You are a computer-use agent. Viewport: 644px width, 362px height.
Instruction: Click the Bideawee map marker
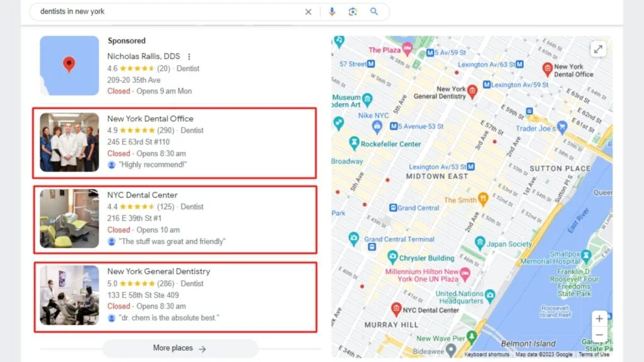click(x=451, y=349)
